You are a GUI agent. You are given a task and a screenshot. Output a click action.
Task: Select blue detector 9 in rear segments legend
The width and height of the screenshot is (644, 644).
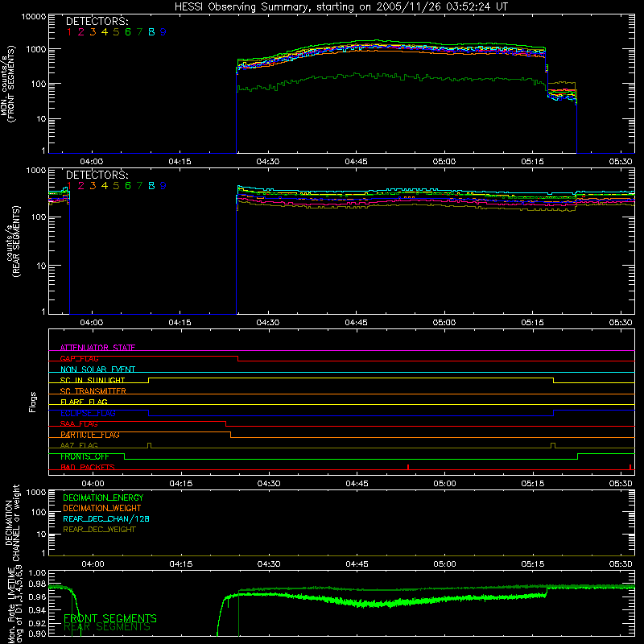(x=163, y=186)
